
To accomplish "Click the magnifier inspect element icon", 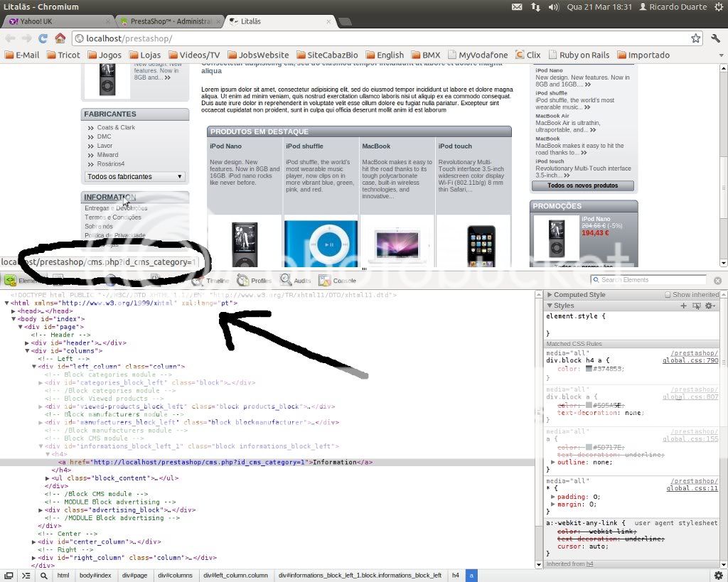I will (x=43, y=576).
